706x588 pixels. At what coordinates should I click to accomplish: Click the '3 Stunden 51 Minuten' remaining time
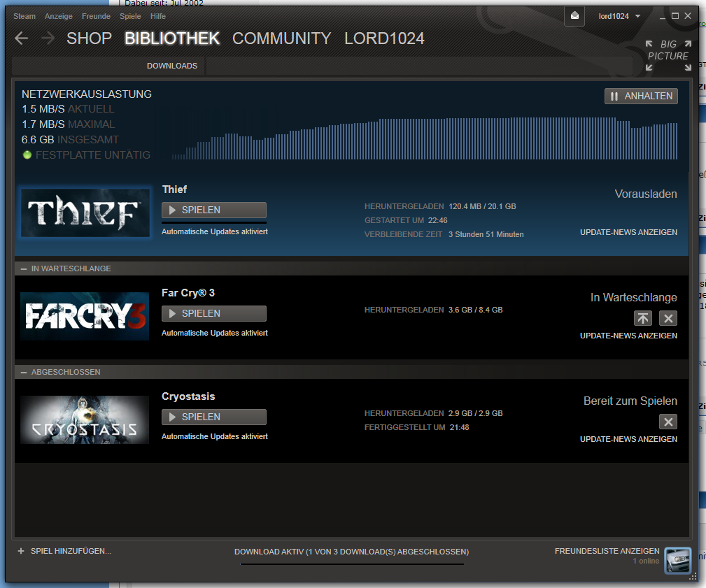tap(486, 234)
